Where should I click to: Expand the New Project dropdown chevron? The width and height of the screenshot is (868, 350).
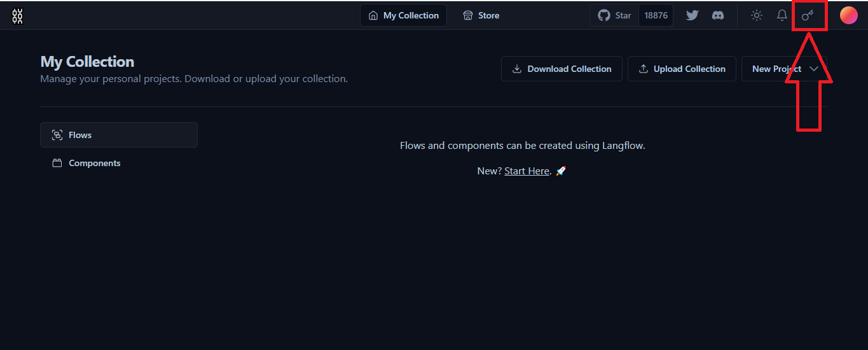tap(814, 69)
